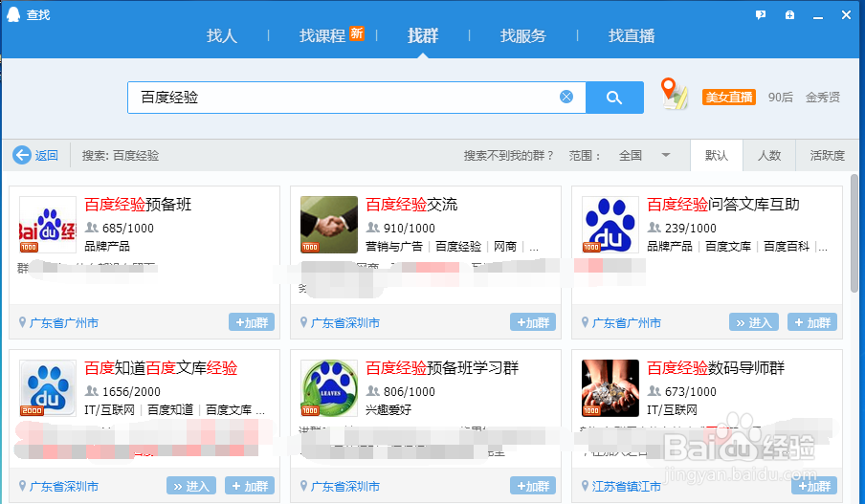Click 广东省广州市 location of 百度经验预备班

[x=64, y=322]
